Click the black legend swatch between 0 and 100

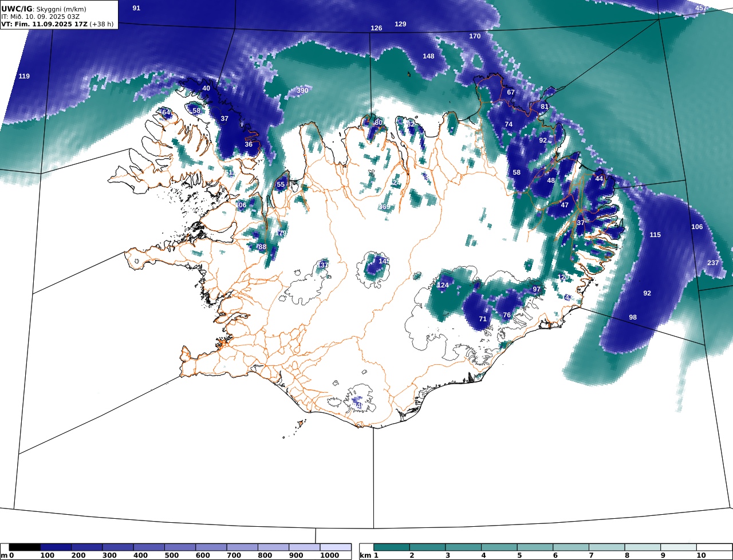25,547
